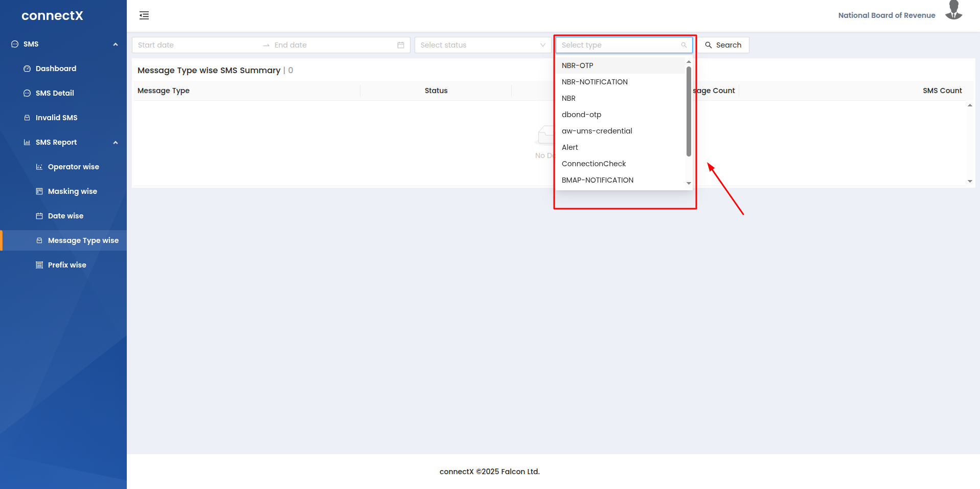
Task: Select dbond-otp message type option
Action: [581, 115]
